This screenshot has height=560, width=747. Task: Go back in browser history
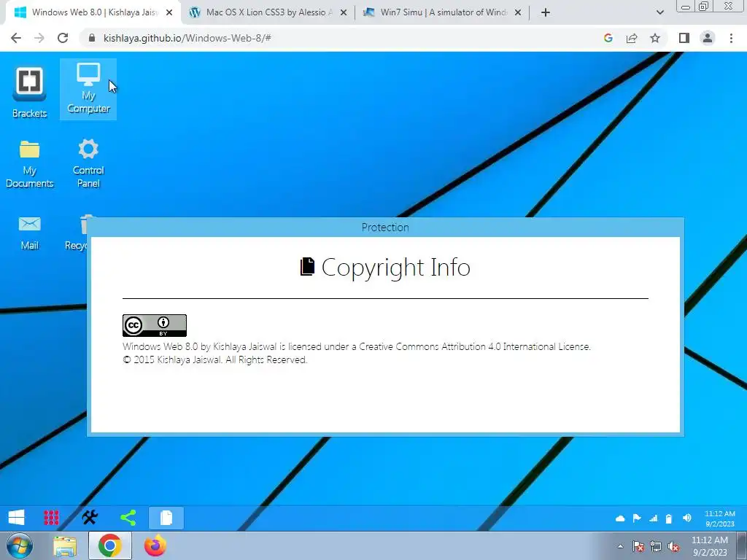click(16, 38)
